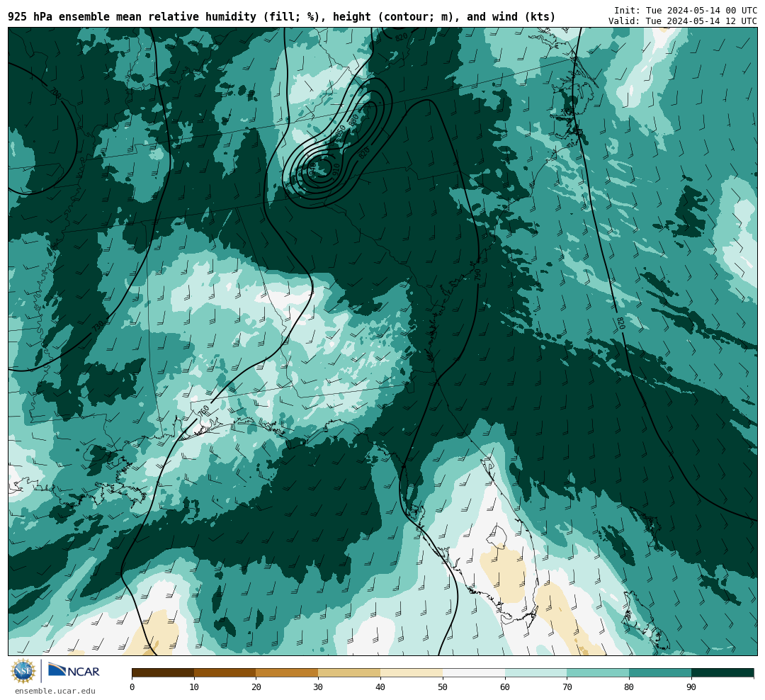Click the colorbar tick label 0
The height and width of the screenshot is (700, 765).
point(132,687)
